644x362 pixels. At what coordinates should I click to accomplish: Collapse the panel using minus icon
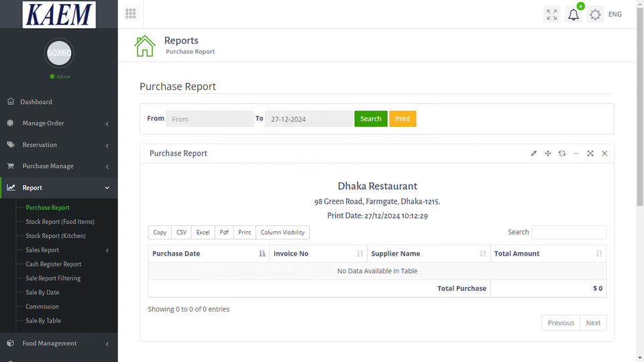(576, 154)
